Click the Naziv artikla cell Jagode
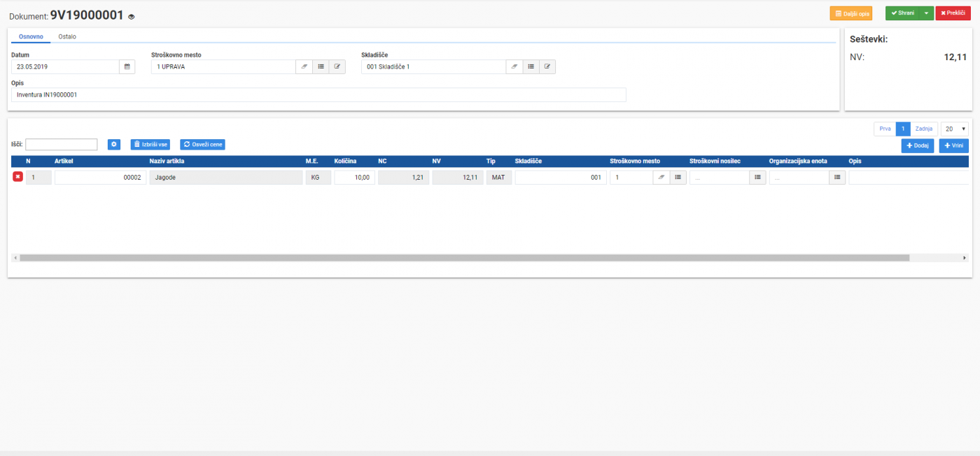 [225, 178]
